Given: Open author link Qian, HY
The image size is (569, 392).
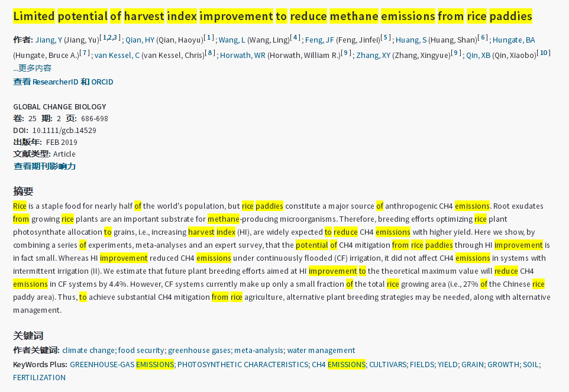Looking at the screenshot, I should [x=140, y=40].
